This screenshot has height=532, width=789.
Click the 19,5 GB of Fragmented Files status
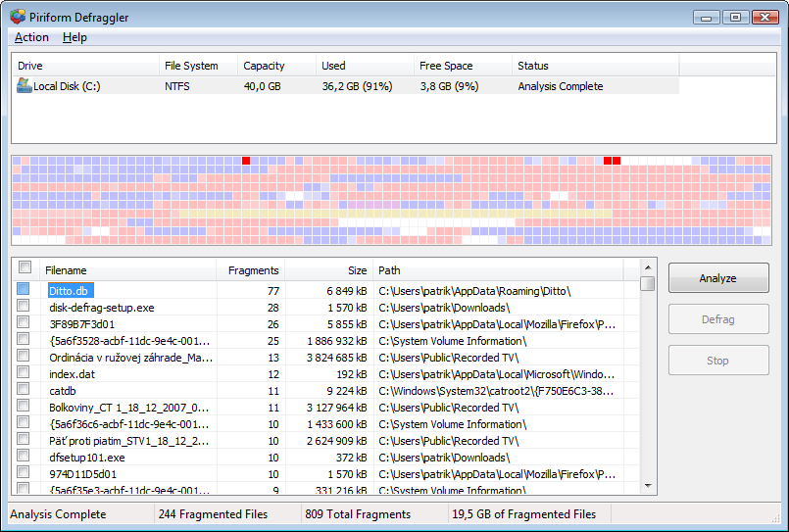[523, 514]
